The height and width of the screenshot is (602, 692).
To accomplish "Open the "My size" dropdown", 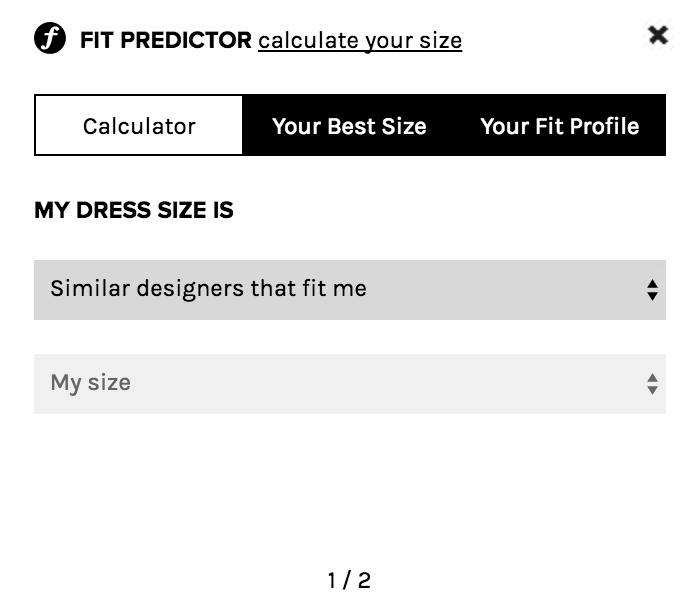I will click(x=350, y=384).
